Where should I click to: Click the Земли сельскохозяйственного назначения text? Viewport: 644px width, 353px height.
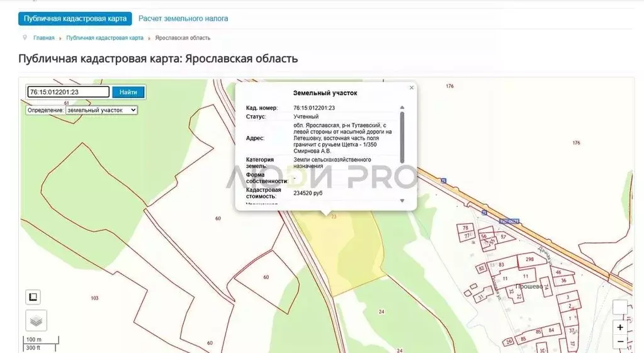tap(332, 163)
